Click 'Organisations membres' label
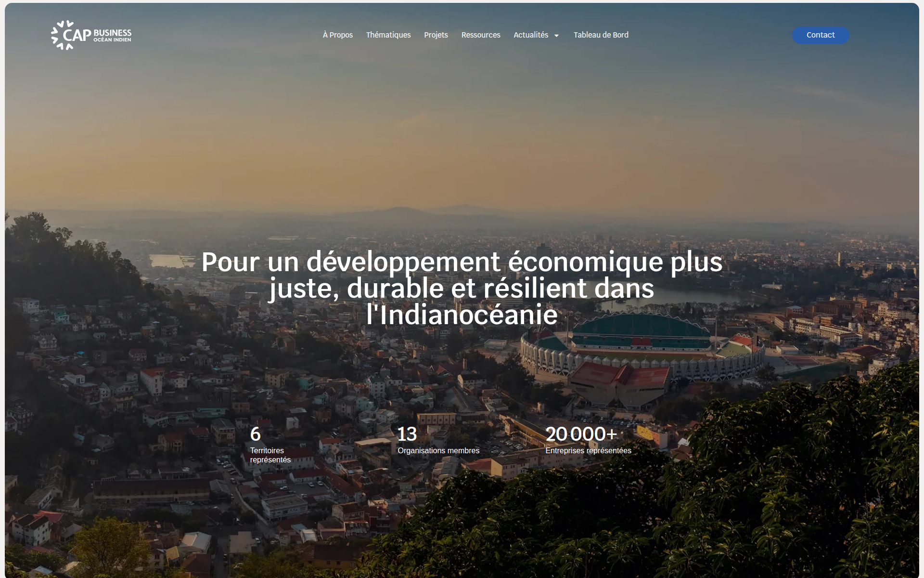 pyautogui.click(x=438, y=451)
